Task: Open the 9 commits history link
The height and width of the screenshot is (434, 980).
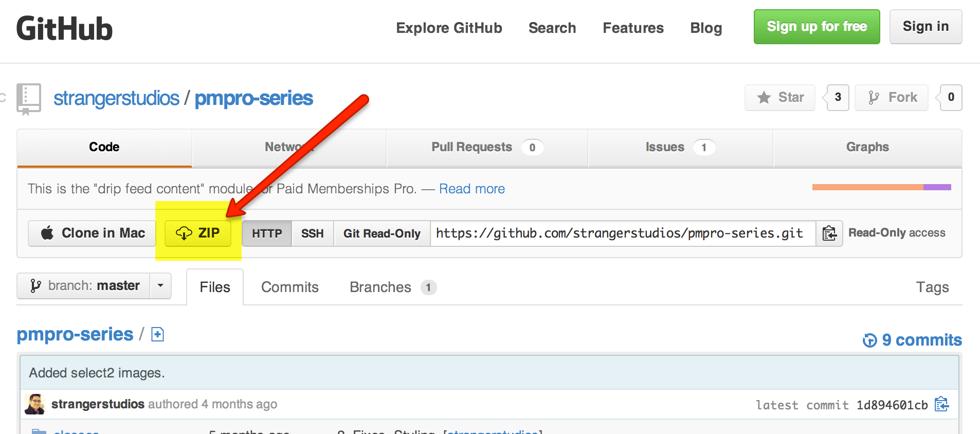Action: (x=912, y=340)
